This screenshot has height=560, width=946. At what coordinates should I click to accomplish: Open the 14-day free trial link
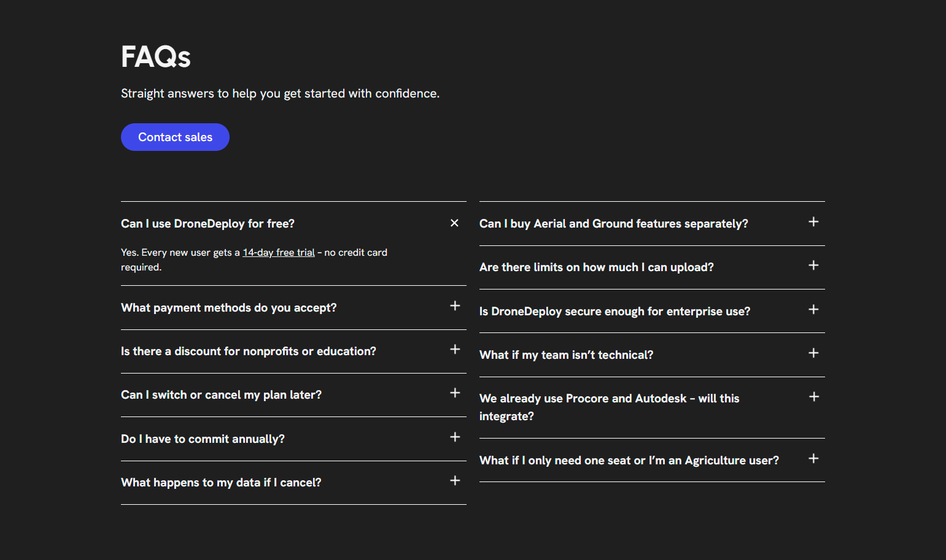[278, 252]
